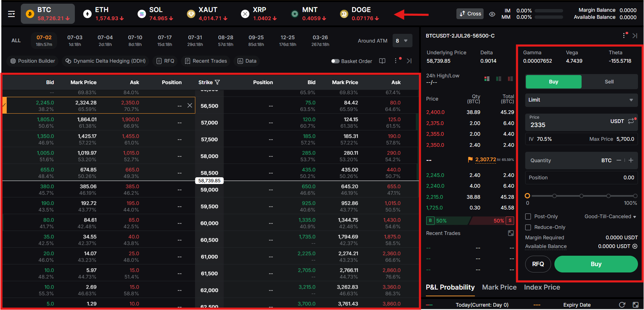Set position slider to 100% mark

[x=635, y=196]
